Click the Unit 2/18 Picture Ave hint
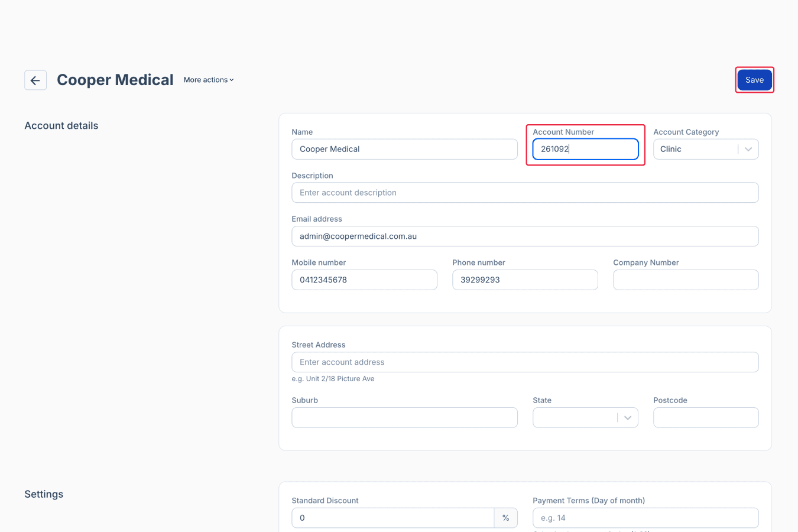The width and height of the screenshot is (798, 532). (x=333, y=379)
